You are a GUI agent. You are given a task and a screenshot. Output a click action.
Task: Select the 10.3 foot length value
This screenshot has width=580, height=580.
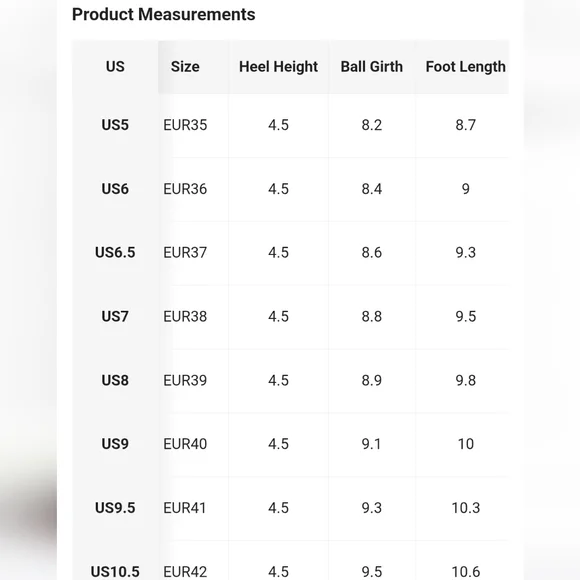coord(465,508)
